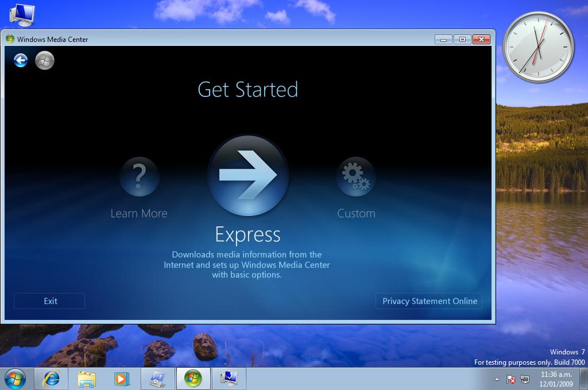Viewport: 588px width, 390px height.
Task: Select the Custom setup gears icon
Action: [x=355, y=177]
